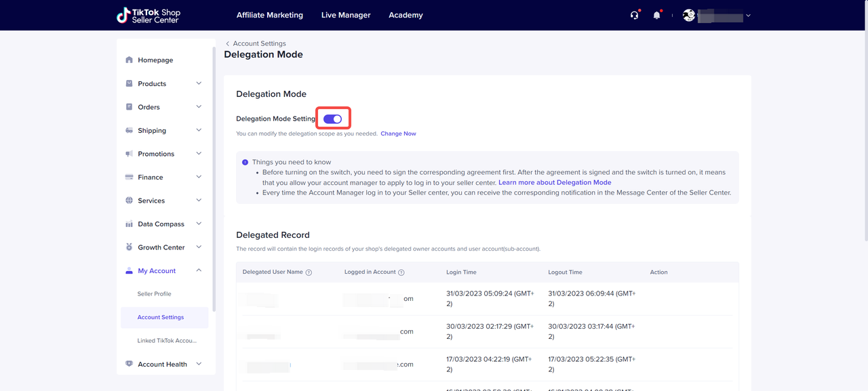Click the Change Now link
The height and width of the screenshot is (391, 868).
pyautogui.click(x=398, y=134)
